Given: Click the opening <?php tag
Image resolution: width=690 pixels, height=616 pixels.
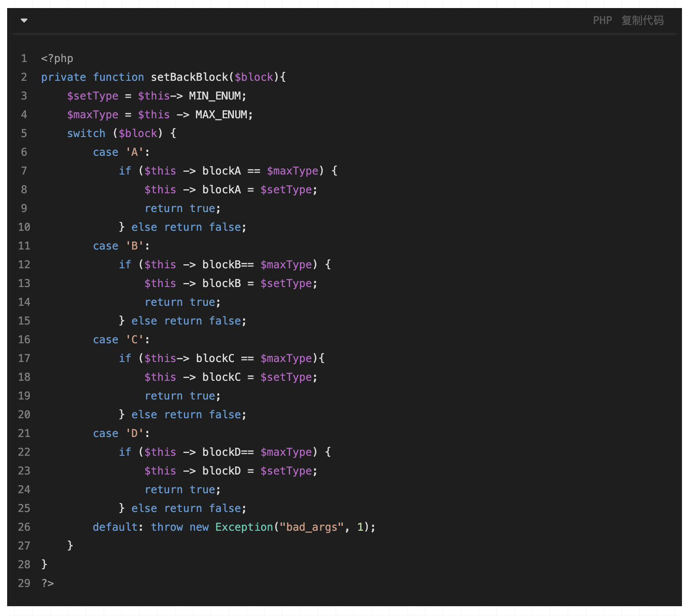Looking at the screenshot, I should (x=57, y=58).
